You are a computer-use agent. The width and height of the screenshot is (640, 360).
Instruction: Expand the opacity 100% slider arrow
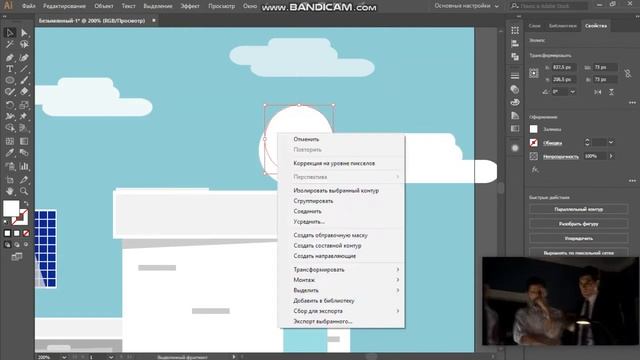pos(611,156)
